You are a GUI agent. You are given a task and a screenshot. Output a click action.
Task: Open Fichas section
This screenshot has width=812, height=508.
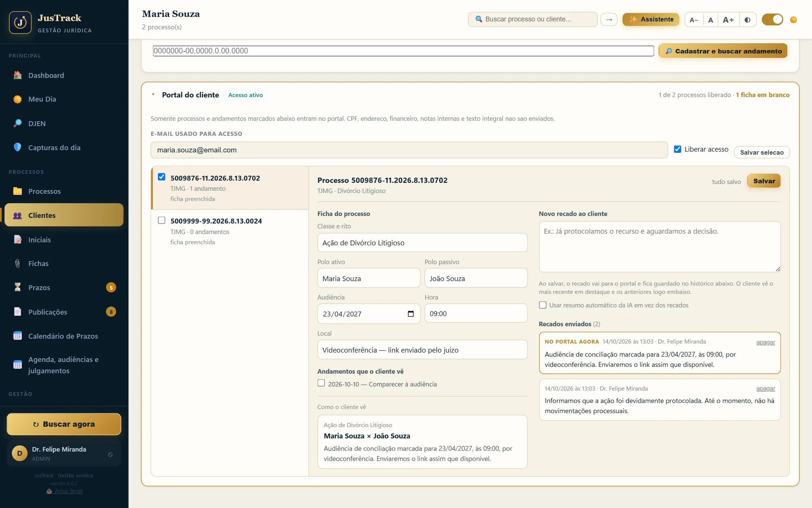(64, 263)
